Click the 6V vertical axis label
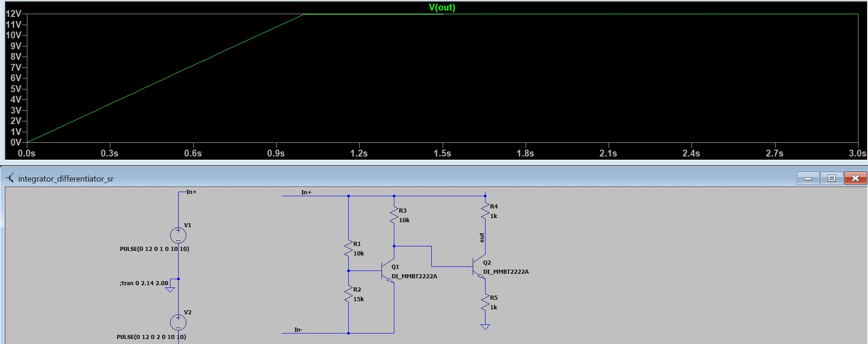Viewport: 868px width, 344px height. pos(16,78)
